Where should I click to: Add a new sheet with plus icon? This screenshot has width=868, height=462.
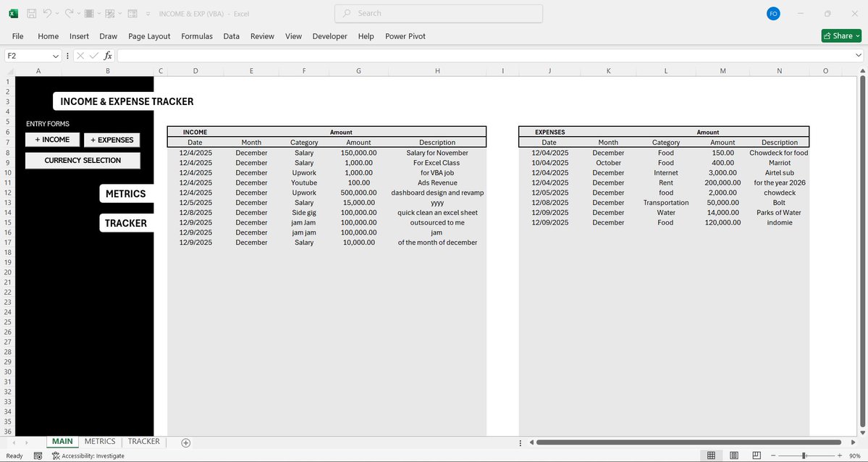click(x=186, y=442)
